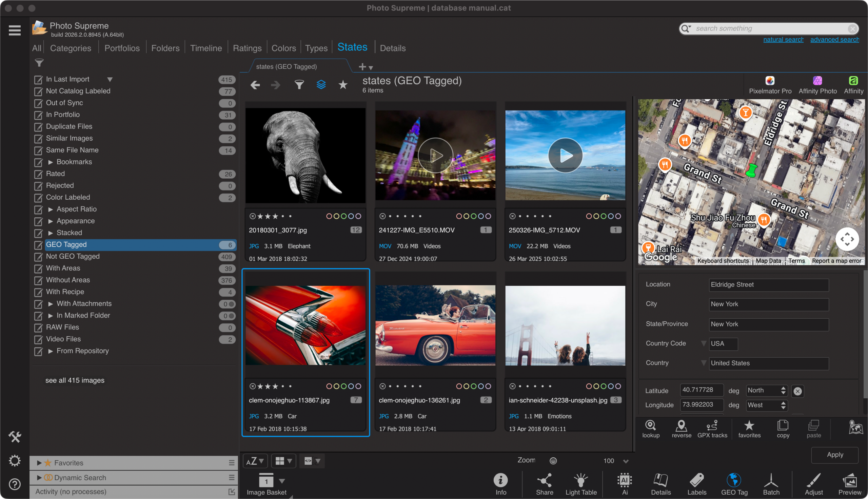The image size is (868, 499).
Task: Click the star favorites toolbar icon
Action: [343, 84]
